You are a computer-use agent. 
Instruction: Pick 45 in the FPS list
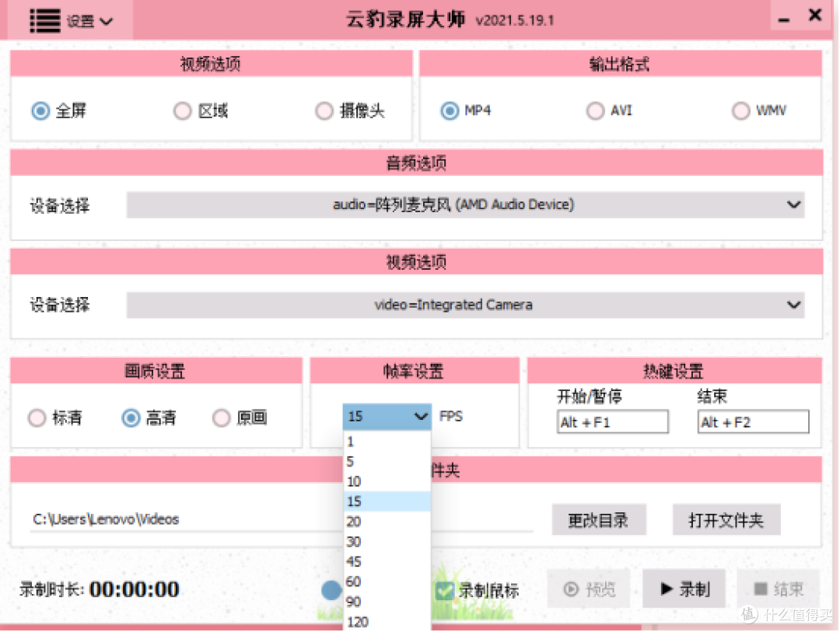[x=387, y=561]
